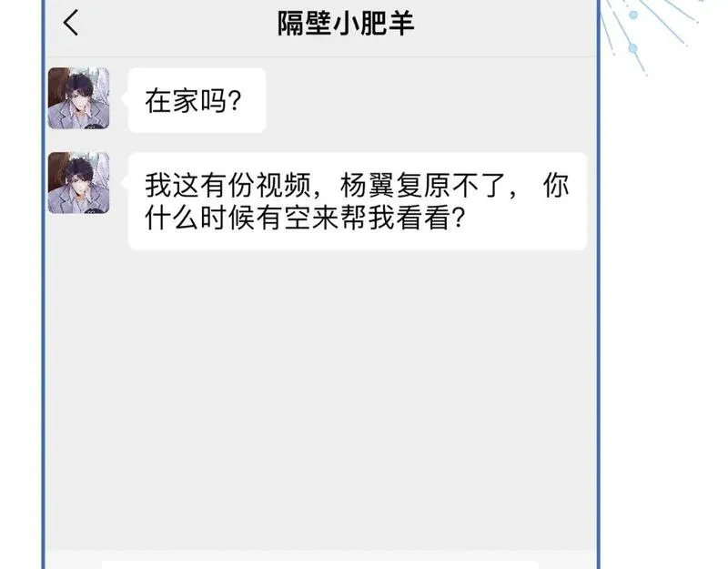Tap the words '我这有份' starting second message

point(200,186)
